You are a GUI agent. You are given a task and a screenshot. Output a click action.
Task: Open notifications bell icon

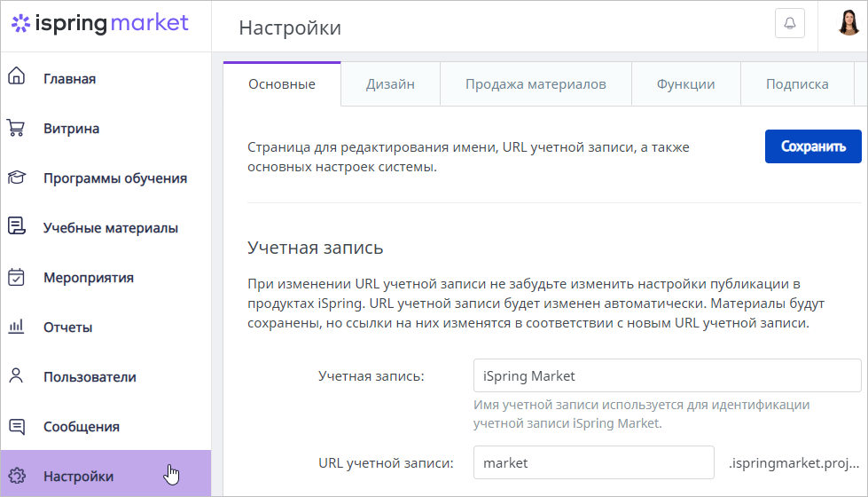[x=790, y=23]
